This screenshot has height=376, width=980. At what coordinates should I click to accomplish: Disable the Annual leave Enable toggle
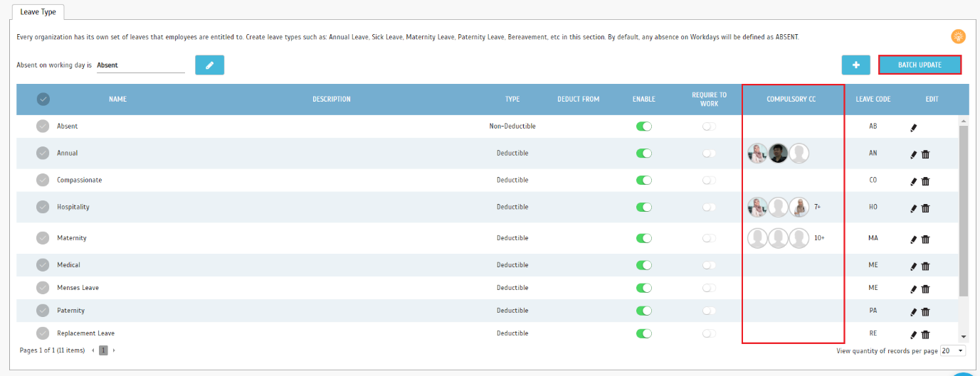point(644,153)
